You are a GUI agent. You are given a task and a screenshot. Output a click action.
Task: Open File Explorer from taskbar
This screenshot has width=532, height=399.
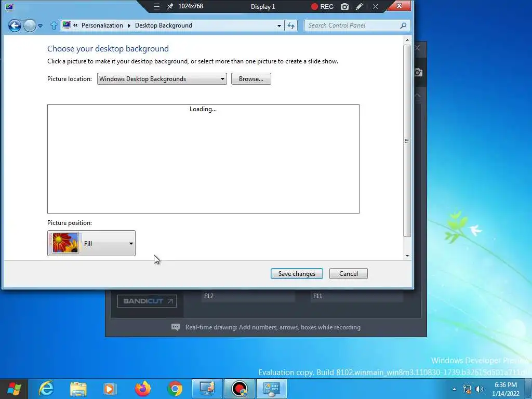pyautogui.click(x=78, y=389)
